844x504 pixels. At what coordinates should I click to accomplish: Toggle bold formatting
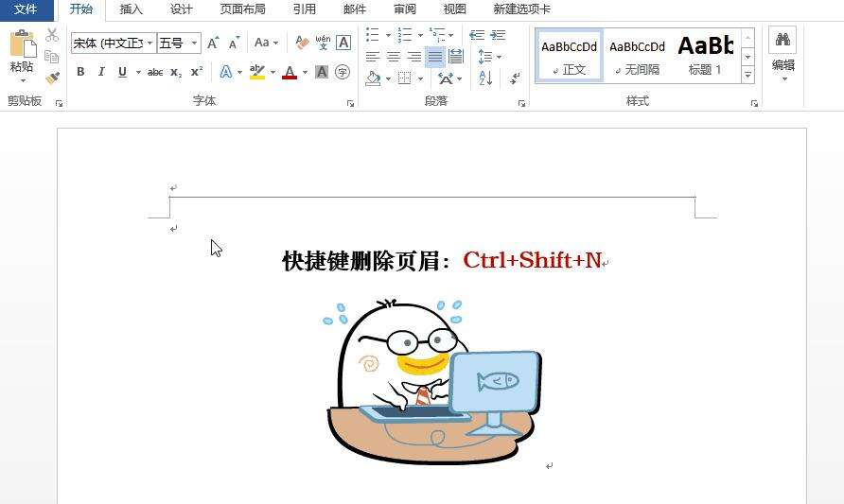(80, 72)
